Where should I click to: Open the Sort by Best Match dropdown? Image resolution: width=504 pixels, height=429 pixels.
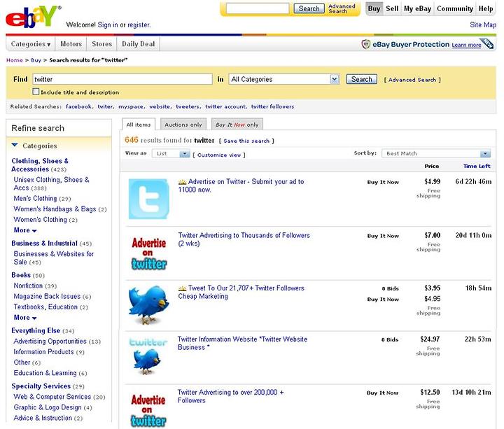[x=436, y=153]
